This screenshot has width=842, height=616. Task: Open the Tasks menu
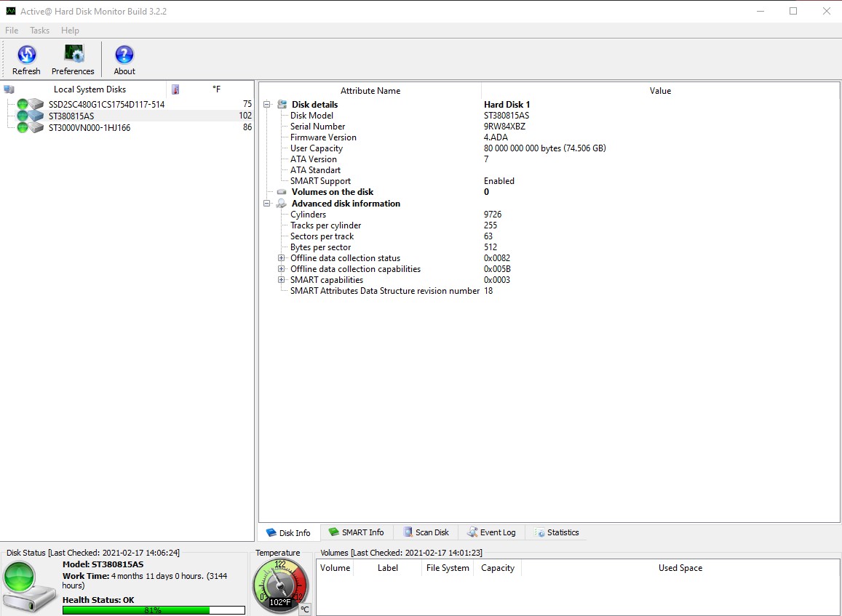point(39,31)
